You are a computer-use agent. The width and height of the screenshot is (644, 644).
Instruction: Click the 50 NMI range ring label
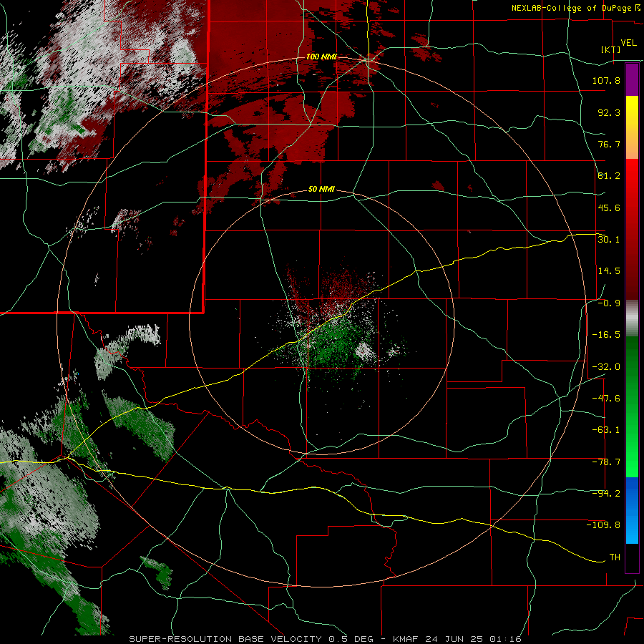[x=321, y=190]
